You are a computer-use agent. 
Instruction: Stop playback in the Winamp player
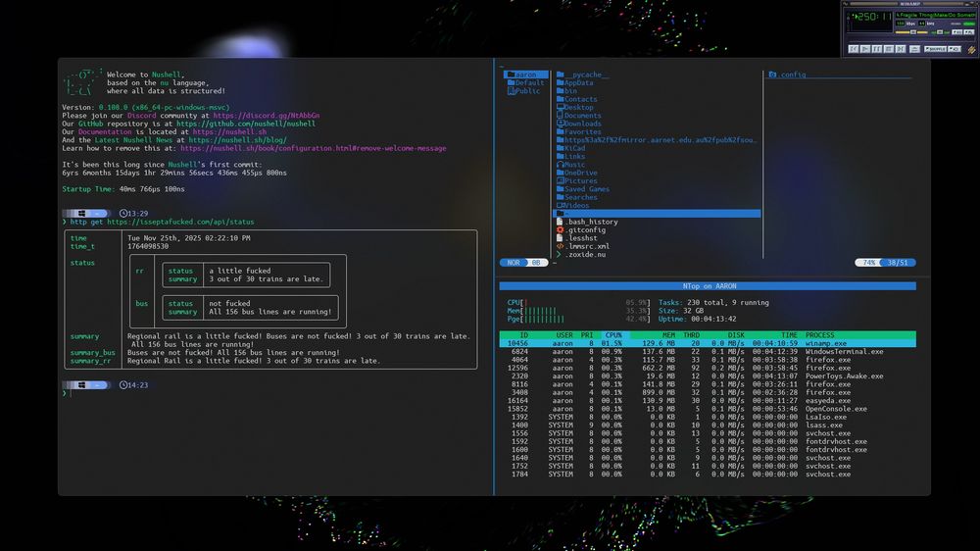(889, 49)
